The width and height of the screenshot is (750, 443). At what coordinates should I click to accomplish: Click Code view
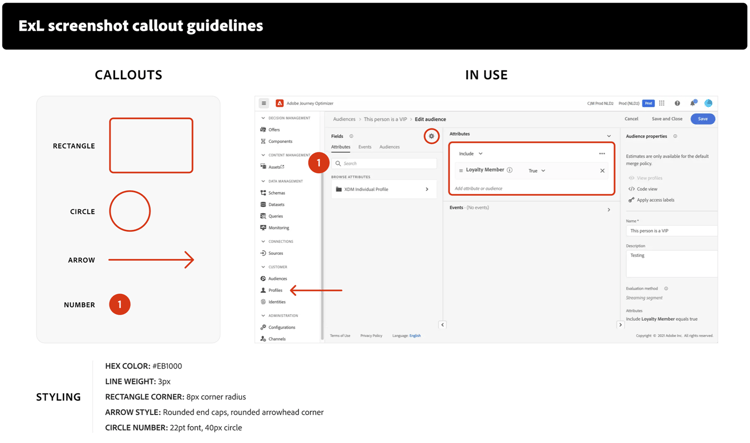(x=642, y=189)
